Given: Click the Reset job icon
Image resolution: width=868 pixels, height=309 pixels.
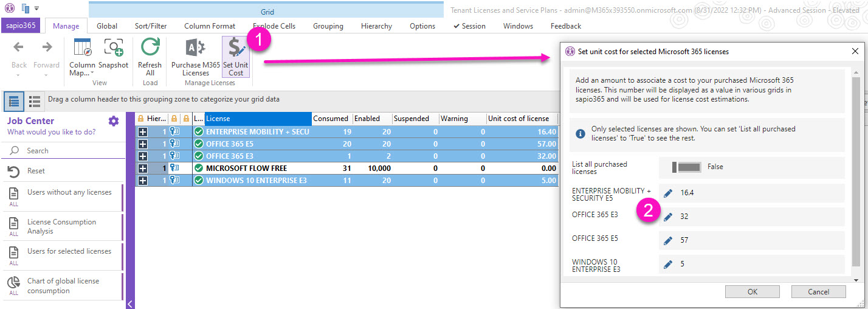Looking at the screenshot, I should 14,172.
